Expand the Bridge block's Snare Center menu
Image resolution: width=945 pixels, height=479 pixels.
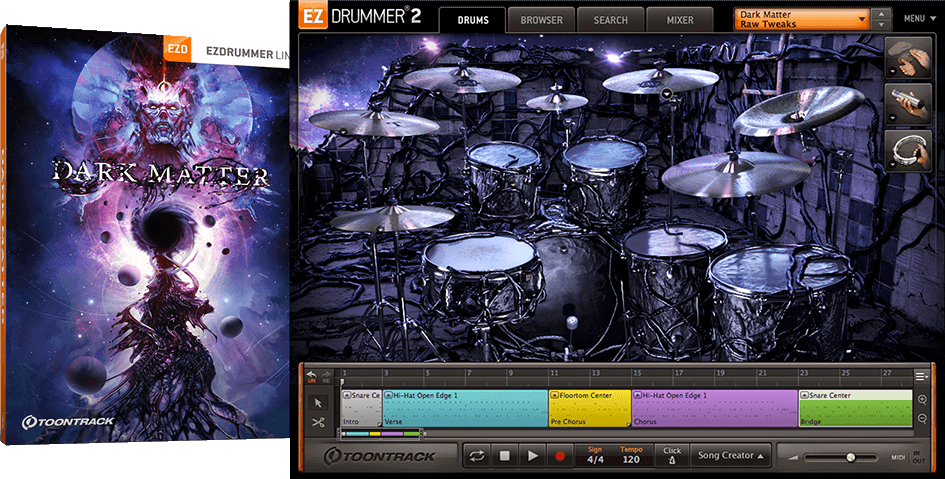pyautogui.click(x=805, y=395)
